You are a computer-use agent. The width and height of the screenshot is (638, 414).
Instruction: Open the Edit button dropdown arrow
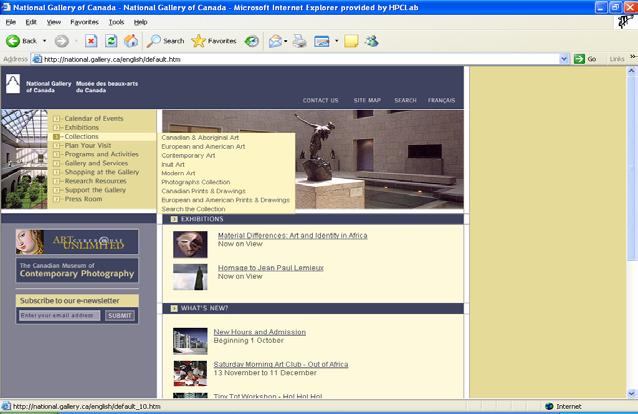336,41
